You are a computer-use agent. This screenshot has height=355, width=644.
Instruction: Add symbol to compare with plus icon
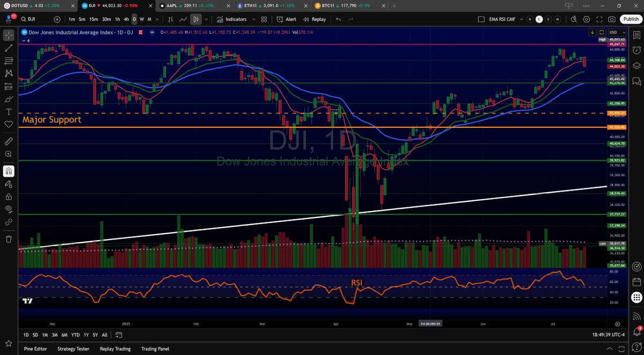point(58,19)
